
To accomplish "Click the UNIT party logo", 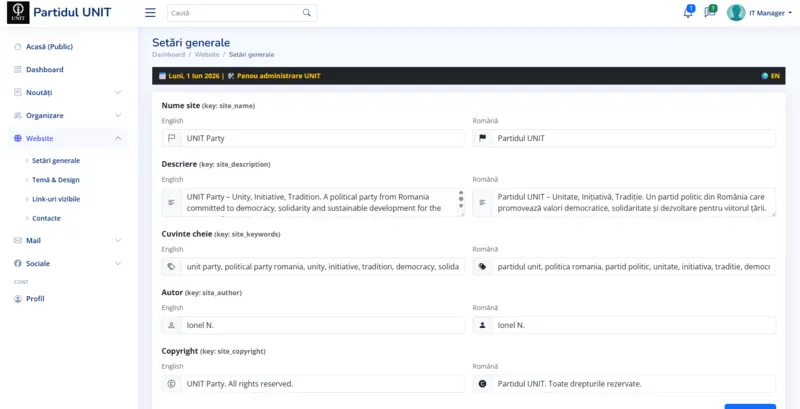I will (x=18, y=13).
